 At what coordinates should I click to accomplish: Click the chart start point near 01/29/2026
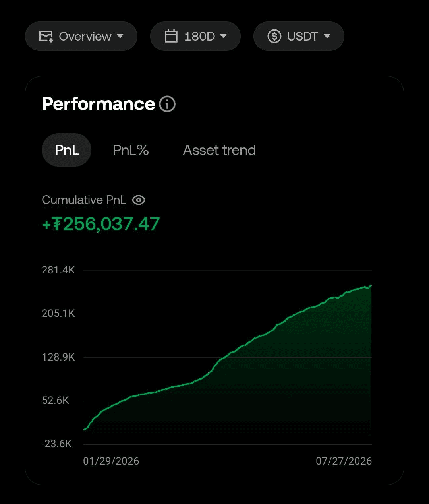[84, 429]
